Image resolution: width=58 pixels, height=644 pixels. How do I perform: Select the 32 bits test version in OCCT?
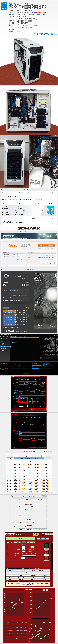pos(22,553)
